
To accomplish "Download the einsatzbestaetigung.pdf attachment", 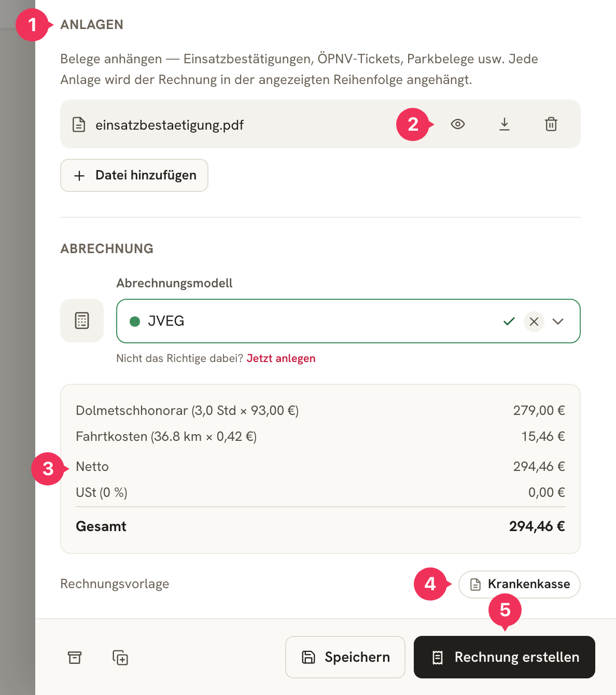I will pos(504,124).
